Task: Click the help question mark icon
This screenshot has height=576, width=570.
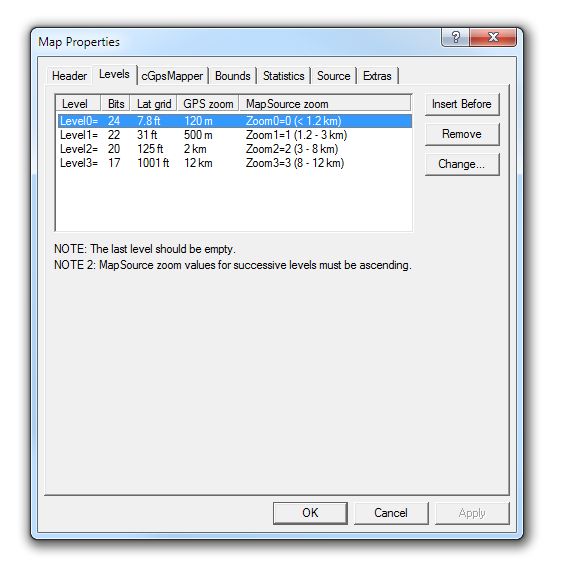Action: pos(455,37)
